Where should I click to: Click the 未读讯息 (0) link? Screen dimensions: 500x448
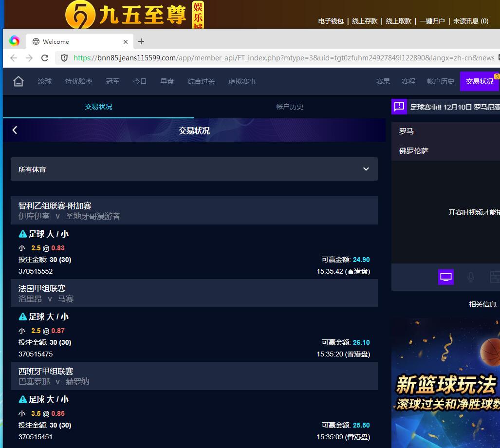471,21
